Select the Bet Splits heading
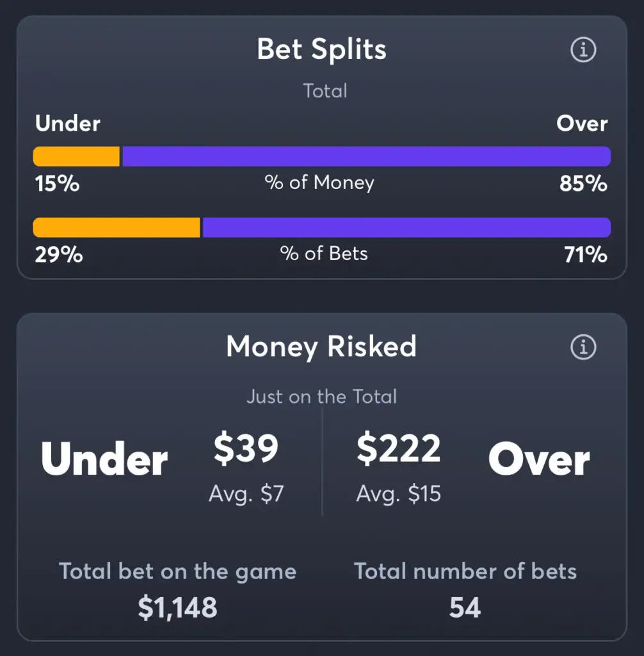 click(x=321, y=50)
